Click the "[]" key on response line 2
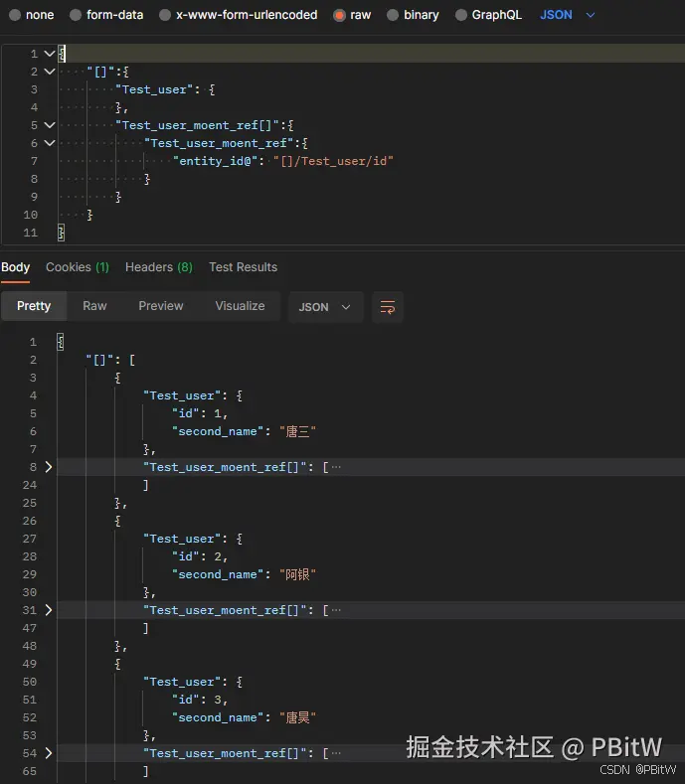 coord(99,360)
